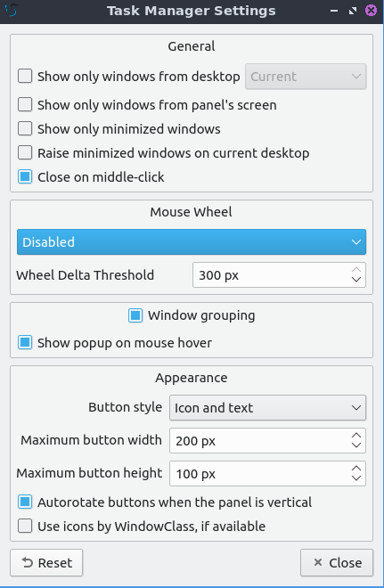This screenshot has height=588, width=384.
Task: Minimize the Task Manager Settings window
Action: [x=334, y=11]
